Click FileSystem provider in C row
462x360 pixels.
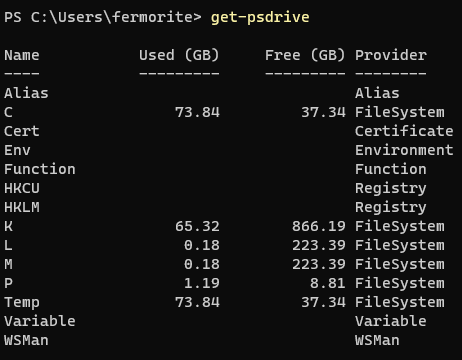[400, 112]
